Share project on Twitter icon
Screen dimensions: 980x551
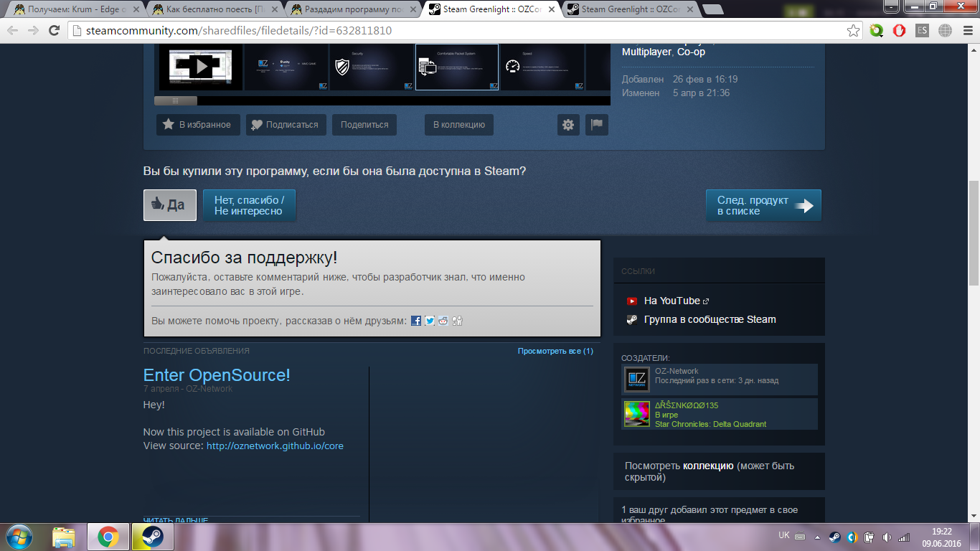[430, 321]
